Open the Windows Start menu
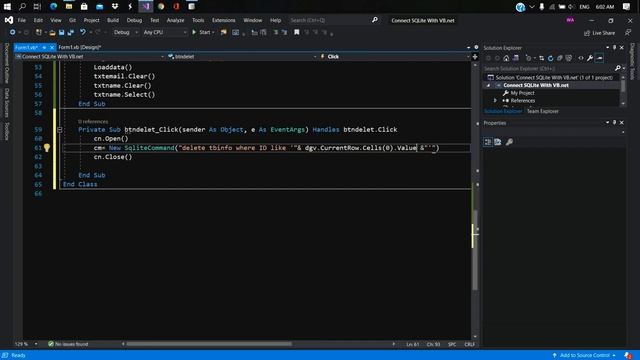 (x=7, y=7)
